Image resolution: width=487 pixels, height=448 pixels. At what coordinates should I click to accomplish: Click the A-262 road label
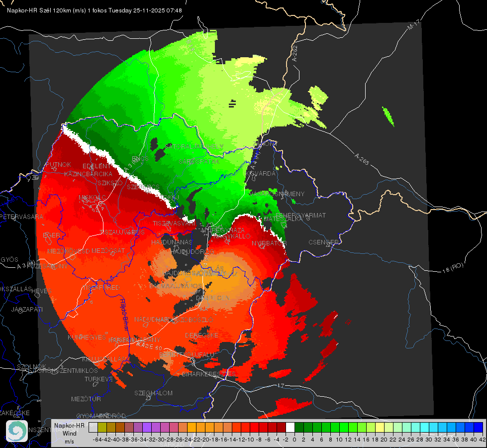295,53
